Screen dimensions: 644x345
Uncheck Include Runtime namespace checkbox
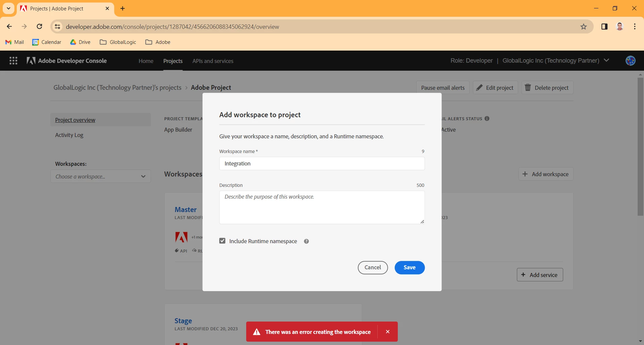(x=222, y=241)
